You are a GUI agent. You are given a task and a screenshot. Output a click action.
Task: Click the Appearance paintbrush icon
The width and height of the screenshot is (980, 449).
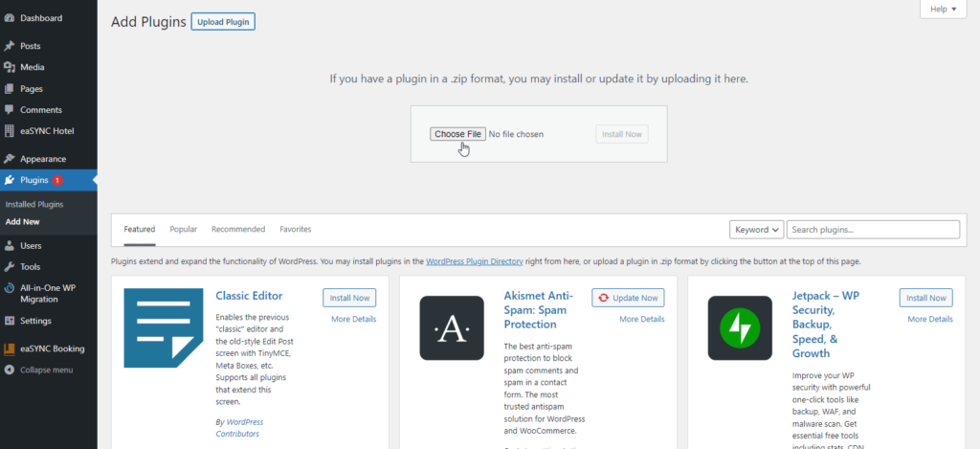pos(10,159)
